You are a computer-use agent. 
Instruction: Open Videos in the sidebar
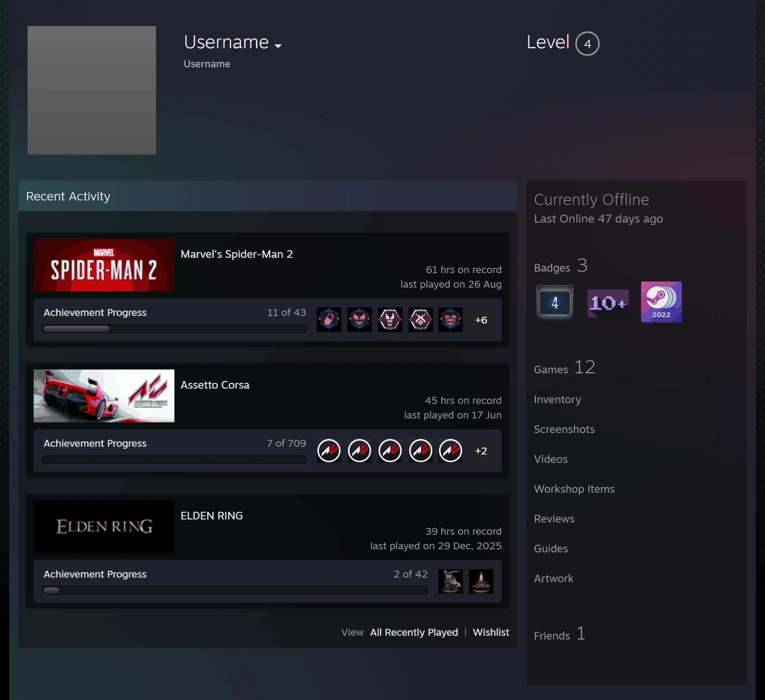tap(551, 459)
